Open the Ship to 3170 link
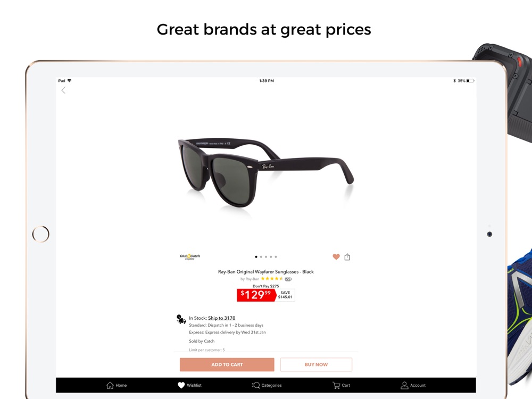 point(221,318)
